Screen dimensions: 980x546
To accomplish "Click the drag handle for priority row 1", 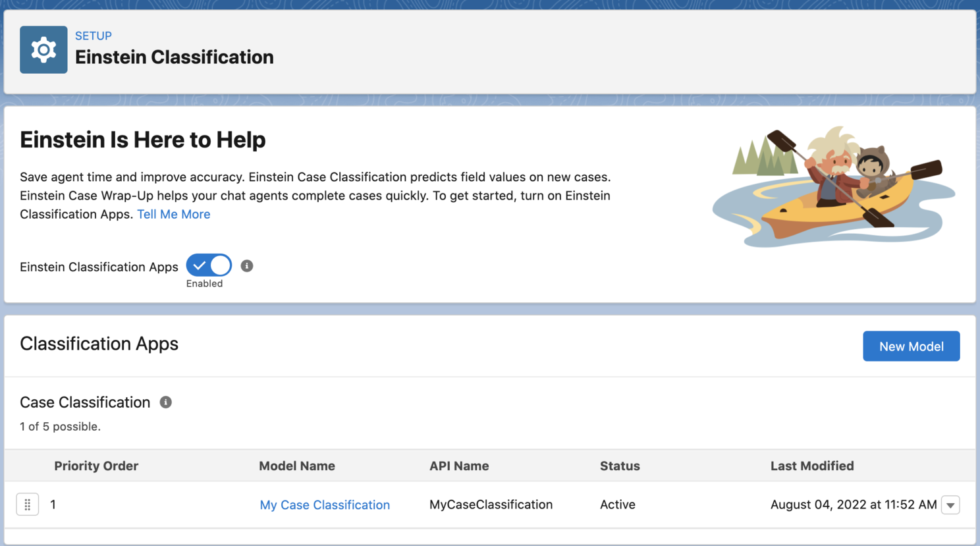I will coord(28,505).
